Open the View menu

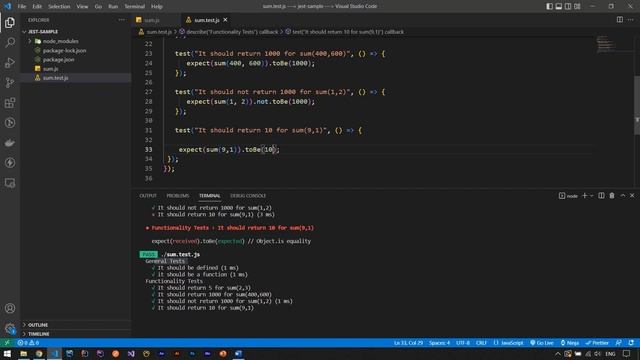click(x=82, y=6)
